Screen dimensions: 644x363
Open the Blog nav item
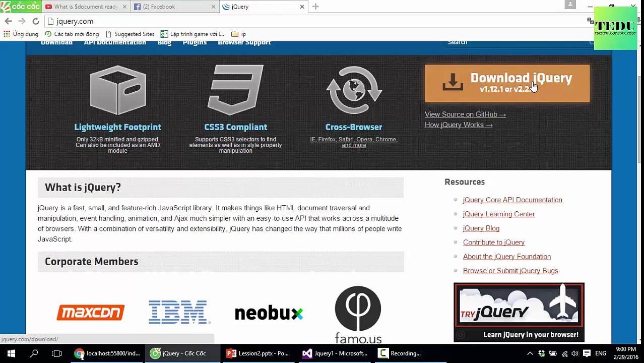164,43
